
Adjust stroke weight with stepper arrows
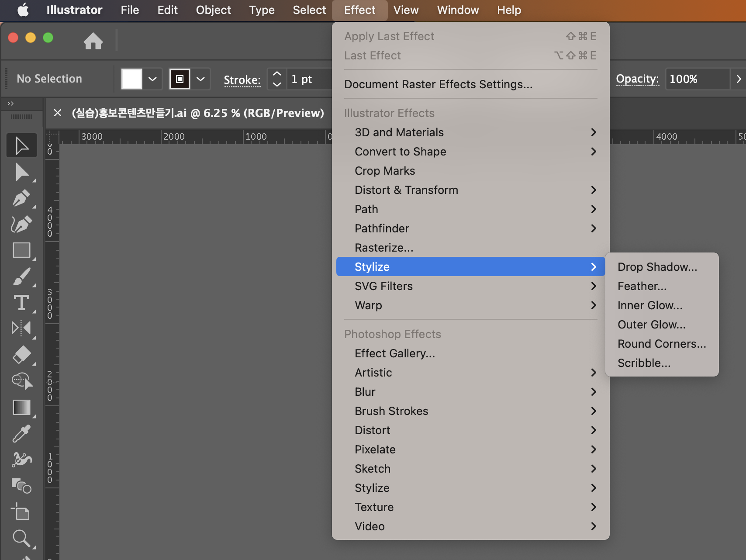pos(277,79)
